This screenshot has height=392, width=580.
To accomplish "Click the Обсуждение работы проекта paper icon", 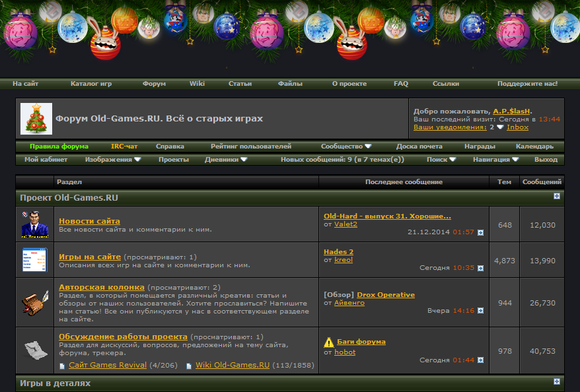I will coord(36,350).
